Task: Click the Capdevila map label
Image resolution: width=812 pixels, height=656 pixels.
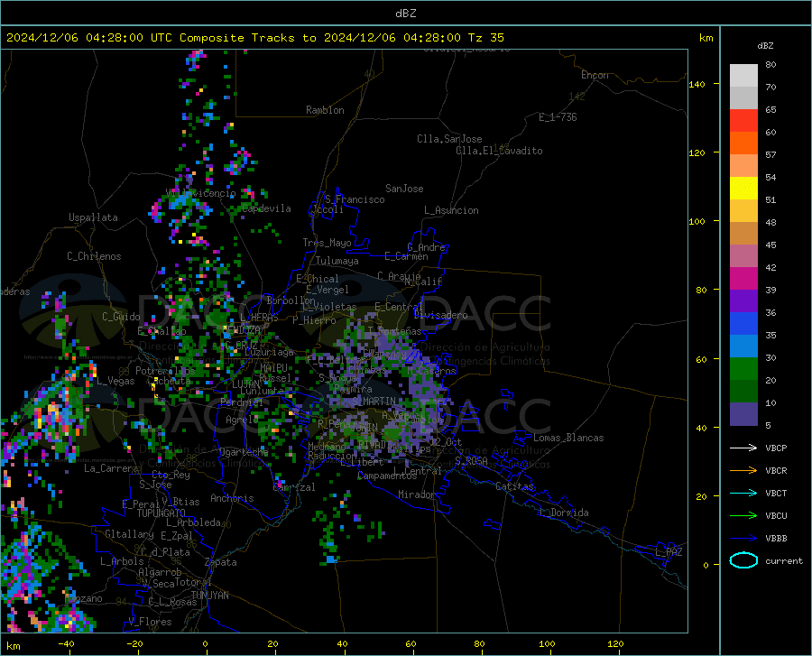Action: point(266,208)
